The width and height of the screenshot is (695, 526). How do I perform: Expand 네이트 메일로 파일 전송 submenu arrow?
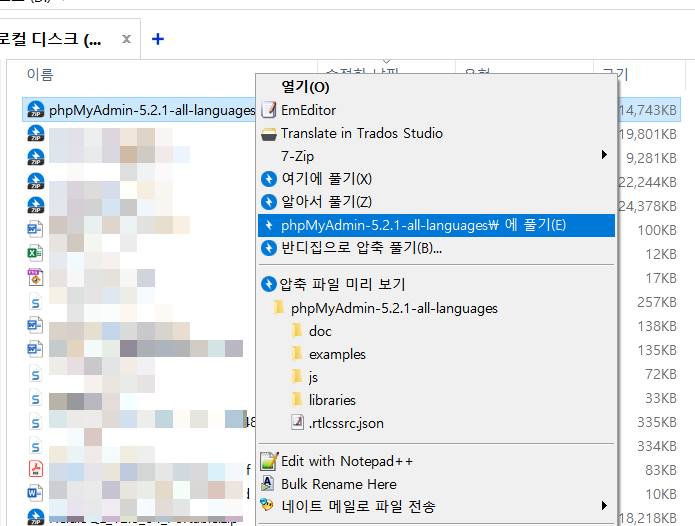coord(604,506)
